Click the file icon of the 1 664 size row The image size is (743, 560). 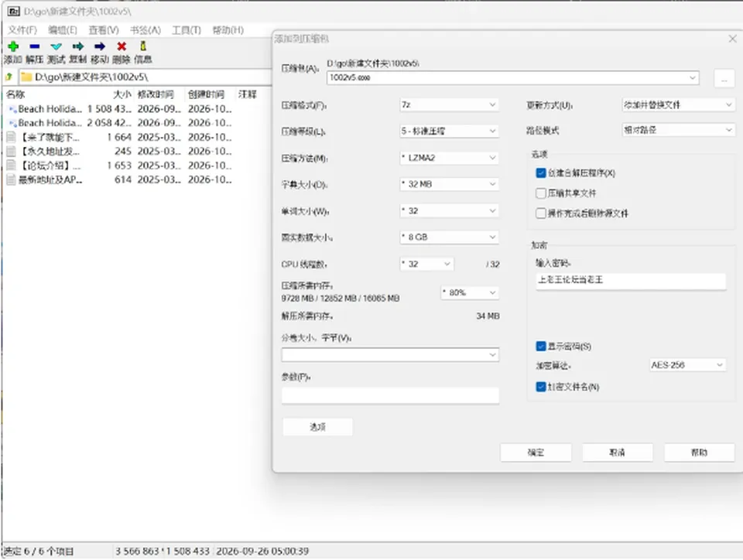coord(11,137)
